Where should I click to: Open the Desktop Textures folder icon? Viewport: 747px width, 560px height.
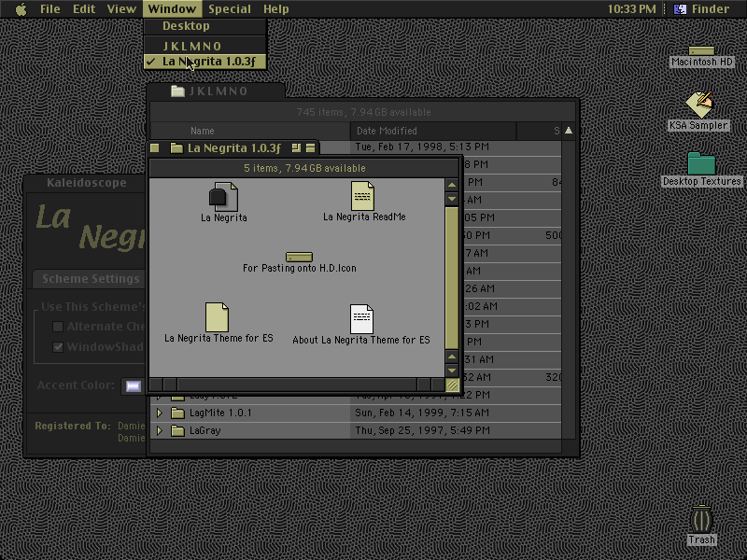(701, 163)
